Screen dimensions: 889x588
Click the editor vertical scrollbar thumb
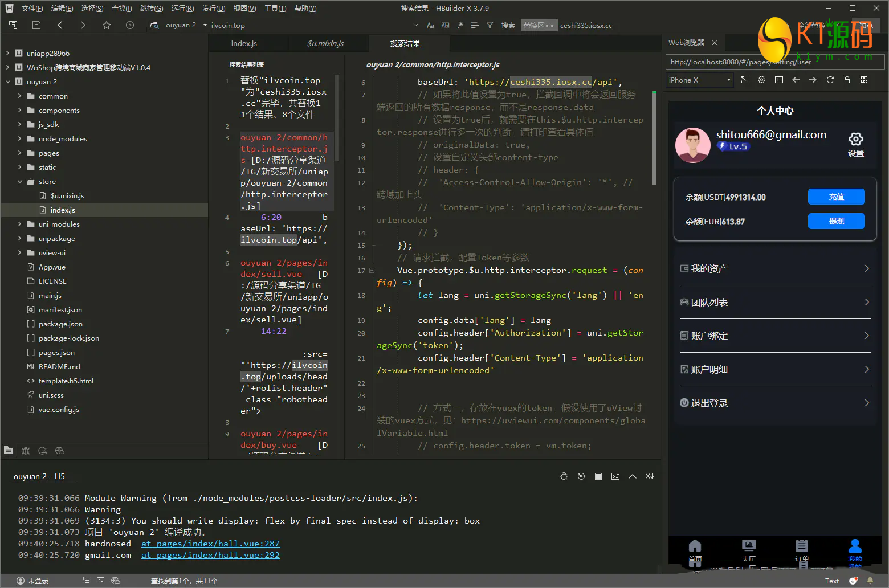(654, 137)
